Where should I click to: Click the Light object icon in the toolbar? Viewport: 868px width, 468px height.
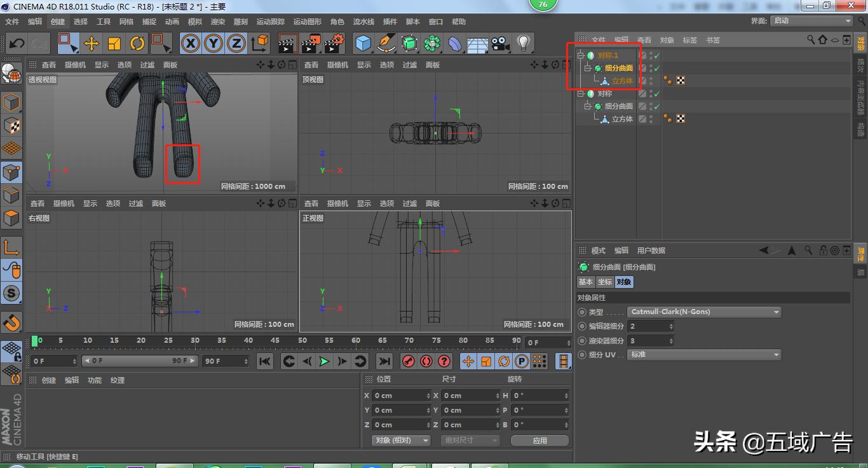[524, 43]
